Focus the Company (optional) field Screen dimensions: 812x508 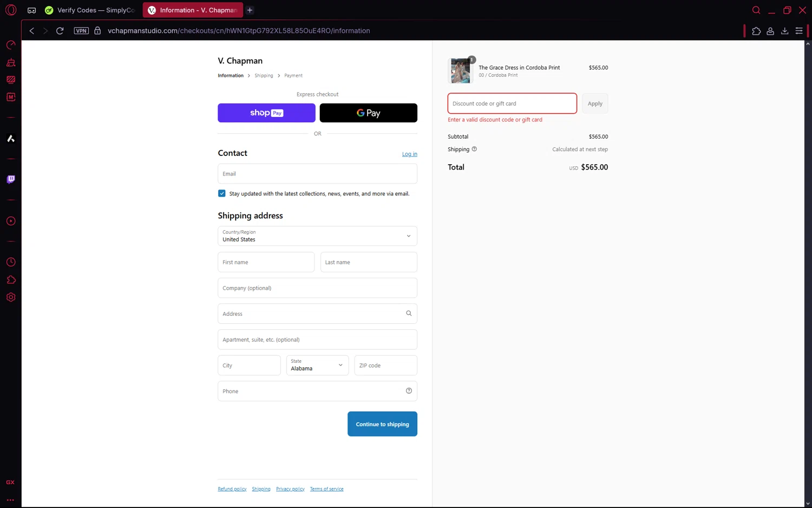[x=317, y=288]
